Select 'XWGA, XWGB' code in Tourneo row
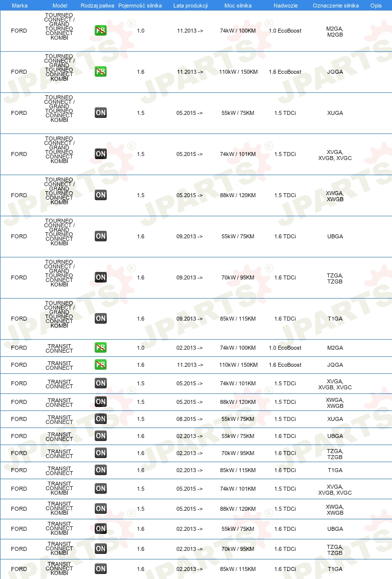The image size is (392, 579). pos(335,196)
